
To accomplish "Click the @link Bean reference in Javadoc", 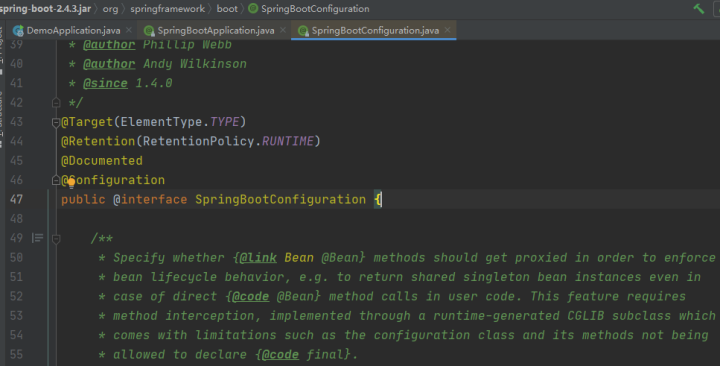I will [x=276, y=258].
